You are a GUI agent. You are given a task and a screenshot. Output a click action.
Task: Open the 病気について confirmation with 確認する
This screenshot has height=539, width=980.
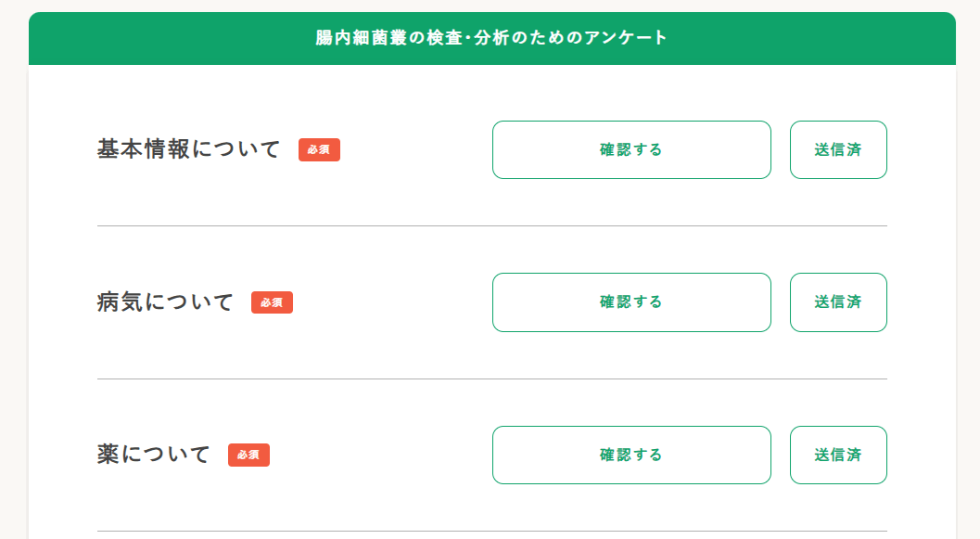[631, 302]
